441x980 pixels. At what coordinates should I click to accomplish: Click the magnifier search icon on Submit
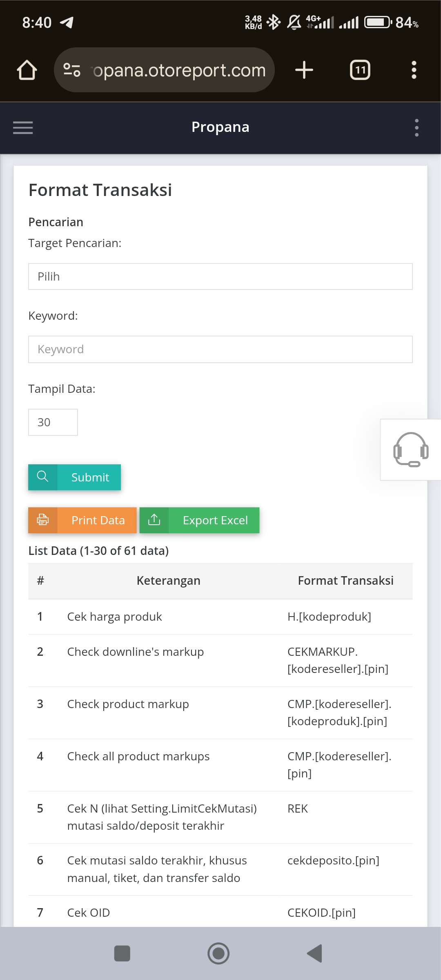[x=43, y=477]
